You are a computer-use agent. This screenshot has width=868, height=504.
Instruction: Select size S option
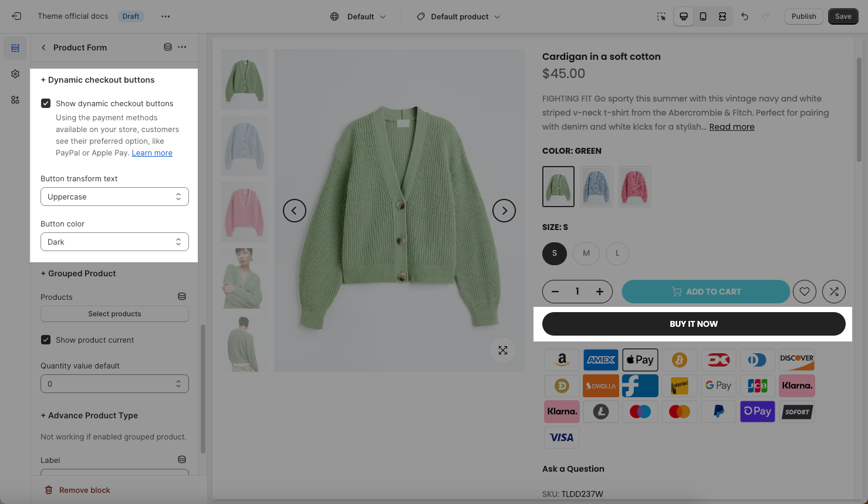tap(555, 253)
